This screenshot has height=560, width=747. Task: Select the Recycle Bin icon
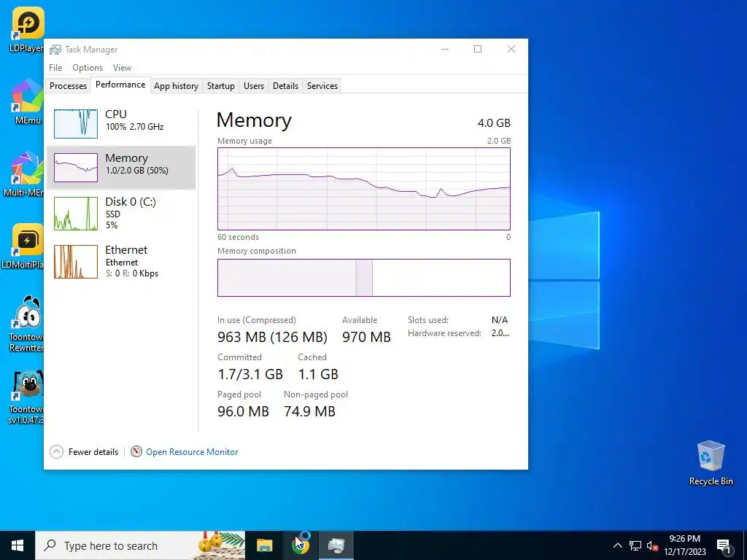pyautogui.click(x=711, y=463)
